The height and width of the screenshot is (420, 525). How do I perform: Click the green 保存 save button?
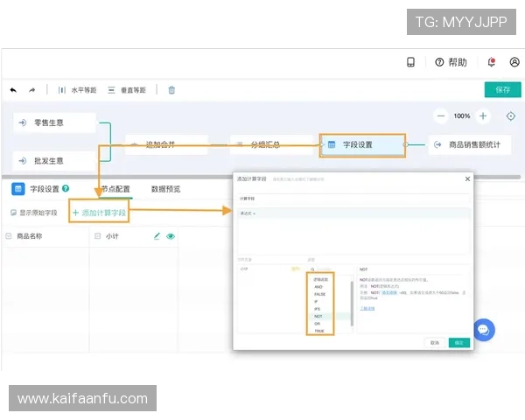point(502,90)
